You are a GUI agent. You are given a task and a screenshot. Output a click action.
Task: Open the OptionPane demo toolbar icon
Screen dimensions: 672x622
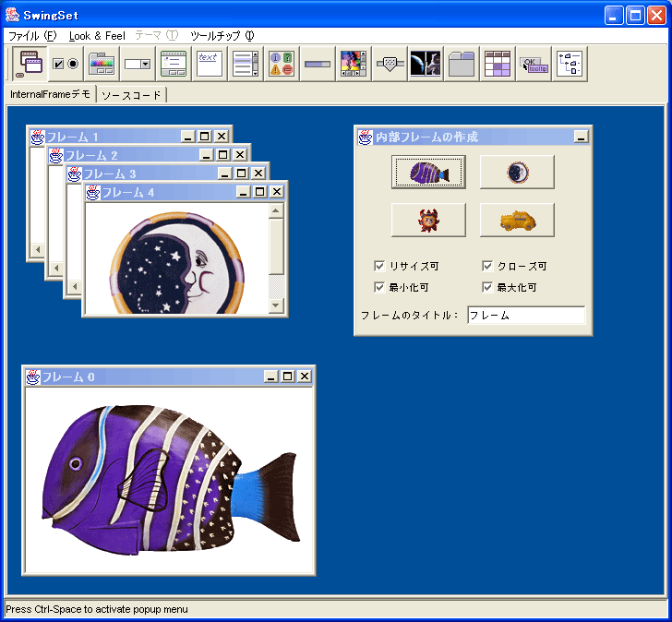point(282,64)
